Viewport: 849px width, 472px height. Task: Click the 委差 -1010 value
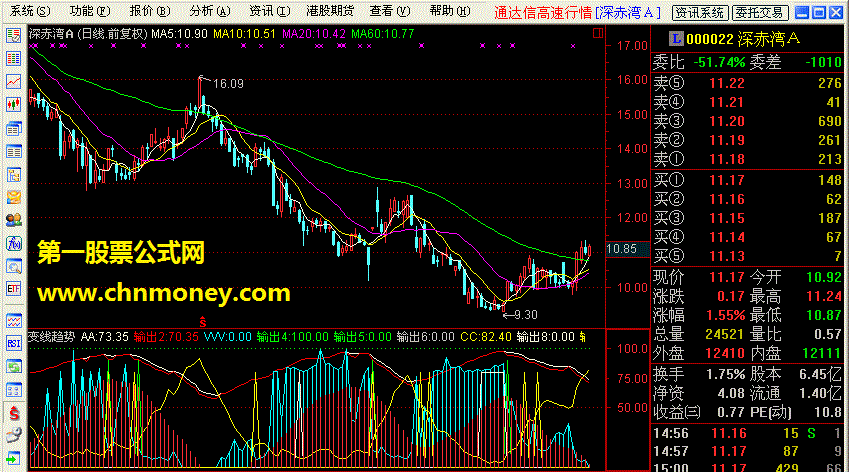point(824,62)
